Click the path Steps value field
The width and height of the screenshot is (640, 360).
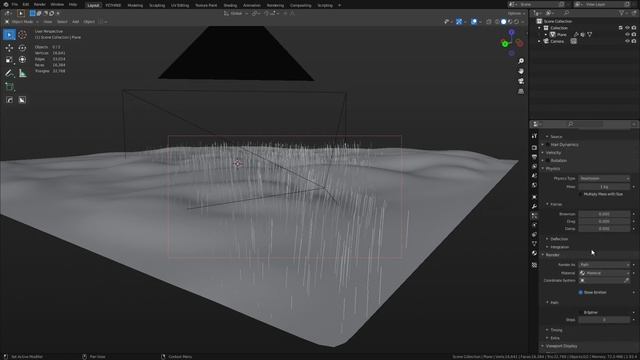click(604, 320)
